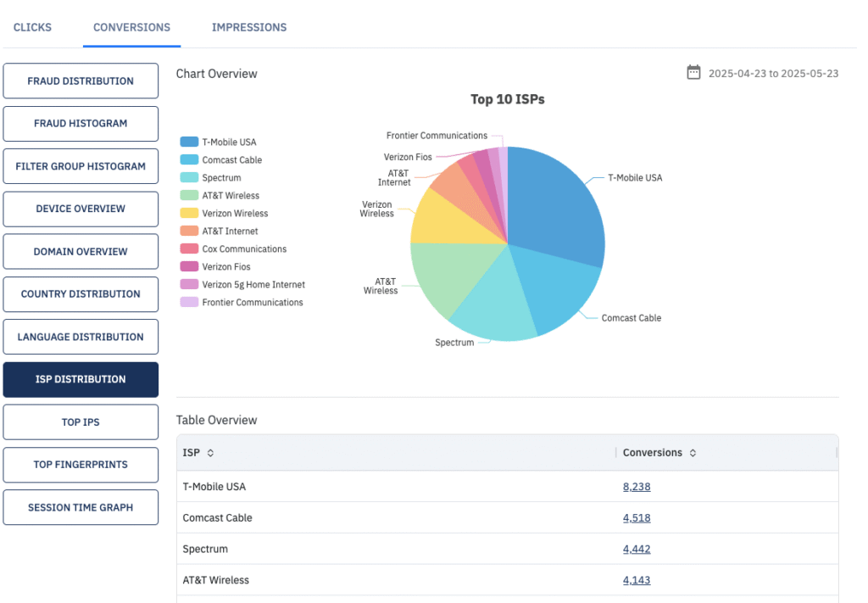Select the ISP Distribution button

click(81, 379)
